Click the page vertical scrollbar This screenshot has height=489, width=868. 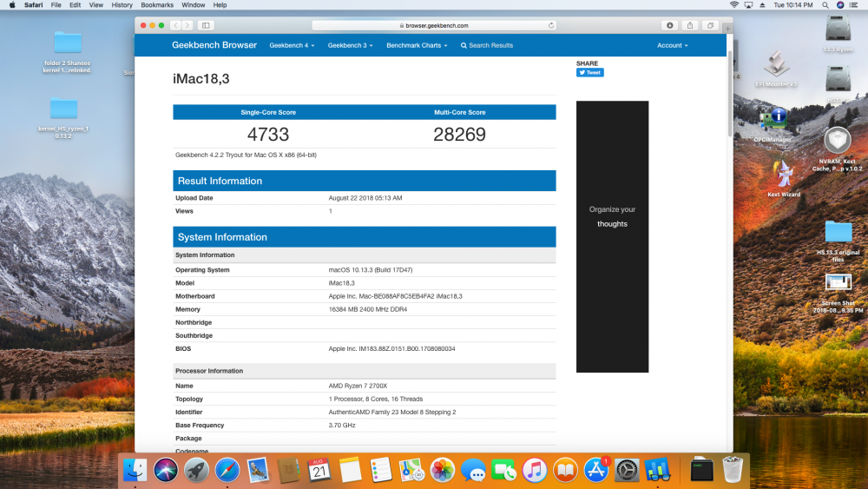pyautogui.click(x=730, y=93)
